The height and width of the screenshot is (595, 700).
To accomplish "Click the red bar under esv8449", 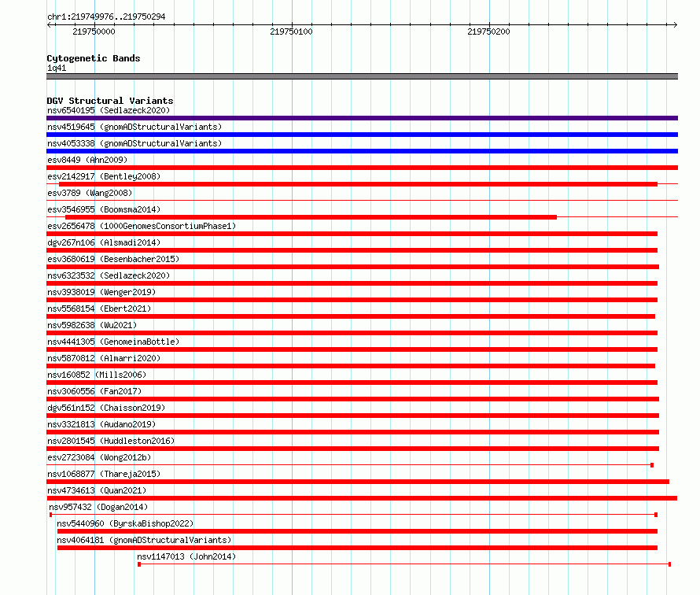I will coord(362,168).
